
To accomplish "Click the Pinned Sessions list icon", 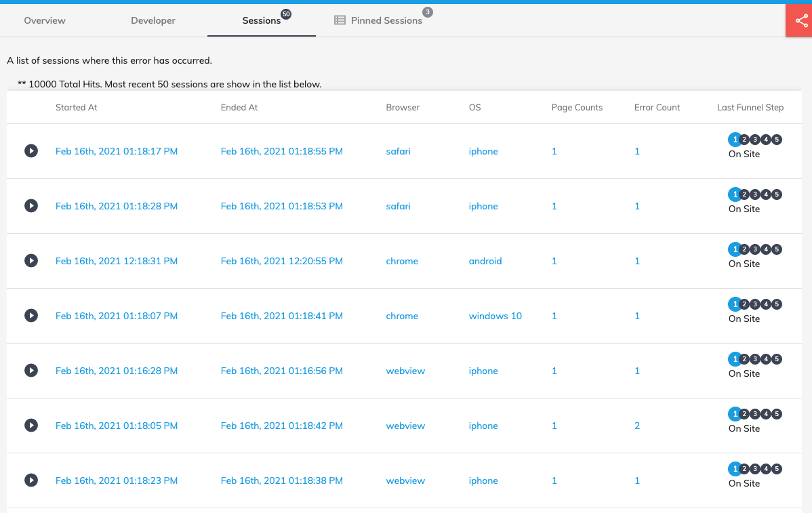I will click(340, 20).
